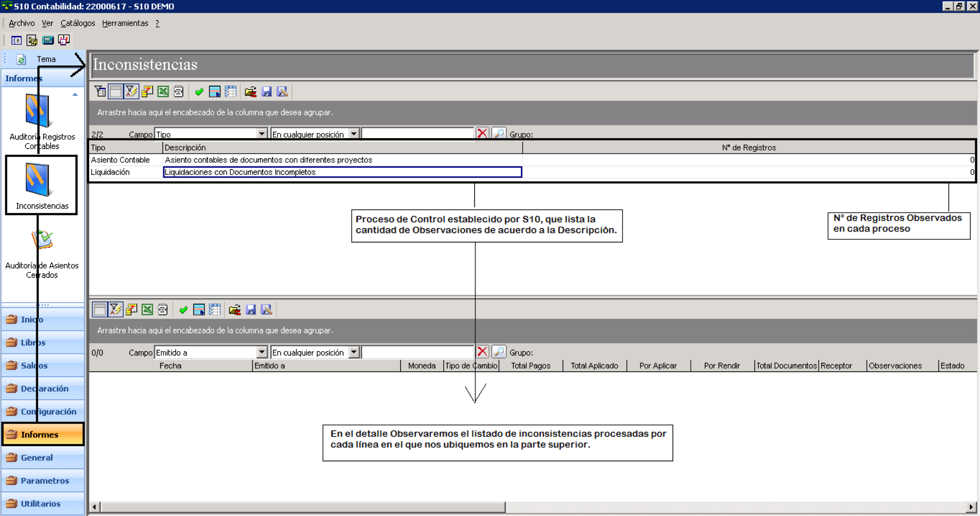Open Auditoría de Asientos Cerrados icon

(x=42, y=253)
